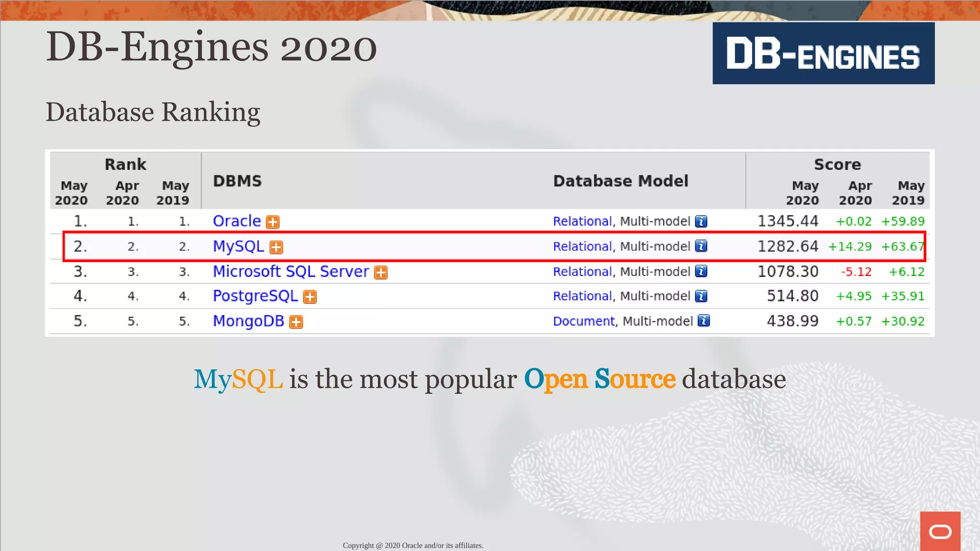Click Relational model link in PostgreSQL row
The height and width of the screenshot is (551, 980).
582,296
